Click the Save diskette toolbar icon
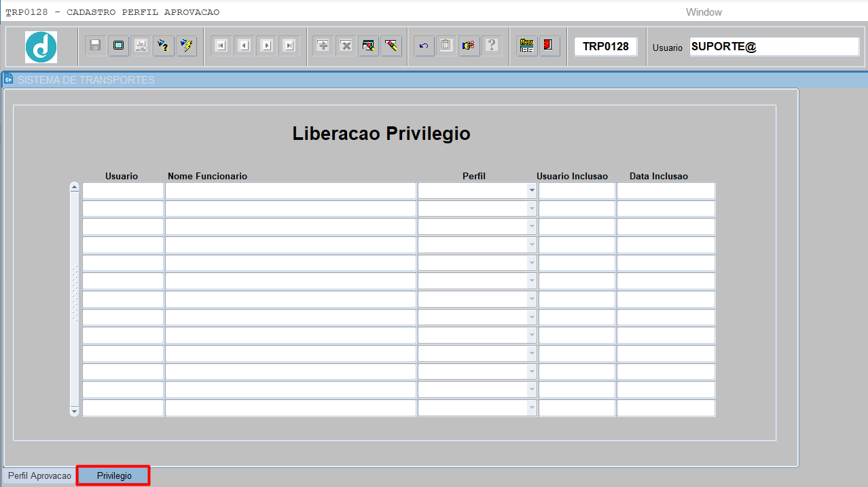 (95, 46)
